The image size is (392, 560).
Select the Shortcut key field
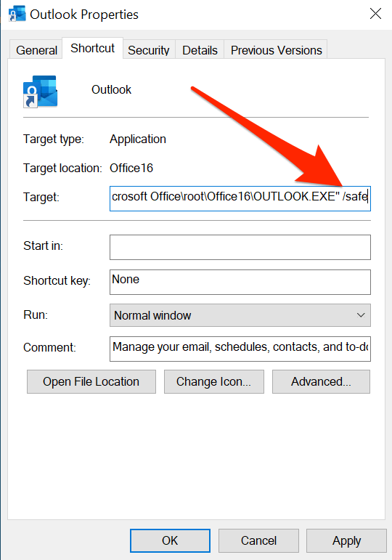pyautogui.click(x=240, y=282)
